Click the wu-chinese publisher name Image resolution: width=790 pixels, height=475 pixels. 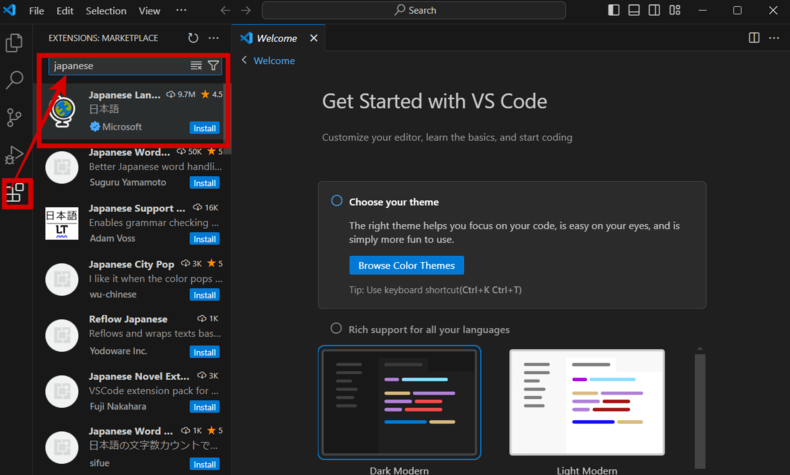[113, 294]
